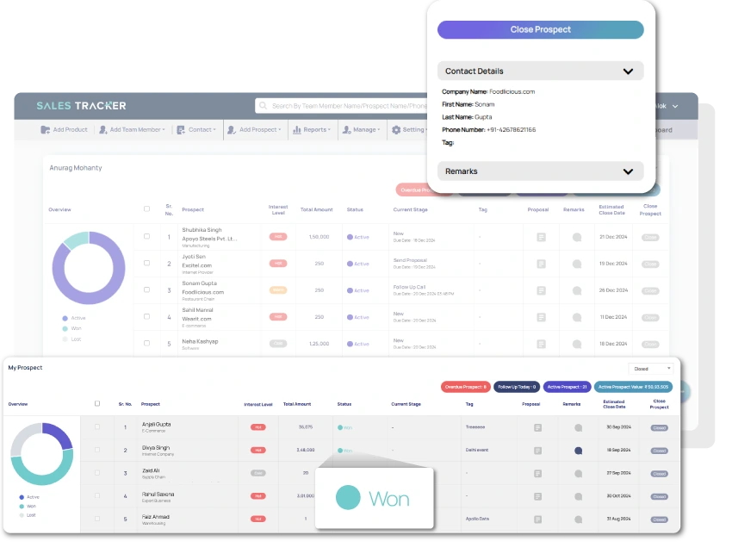Open proposal icon for Sonam Gupta

tap(541, 290)
